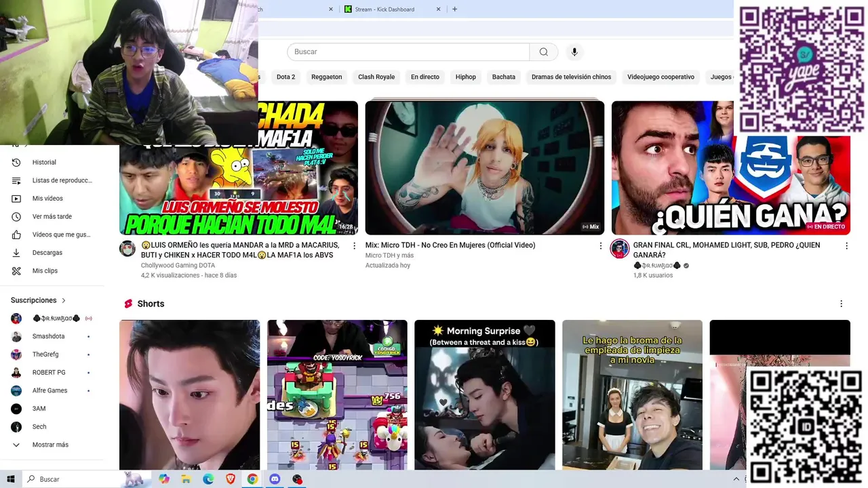Open recording app icon in taskbar
868x488 pixels.
[x=297, y=479]
